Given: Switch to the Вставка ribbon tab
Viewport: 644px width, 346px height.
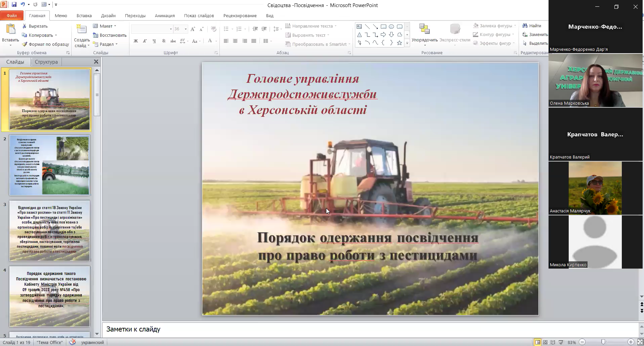Looking at the screenshot, I should (x=84, y=15).
